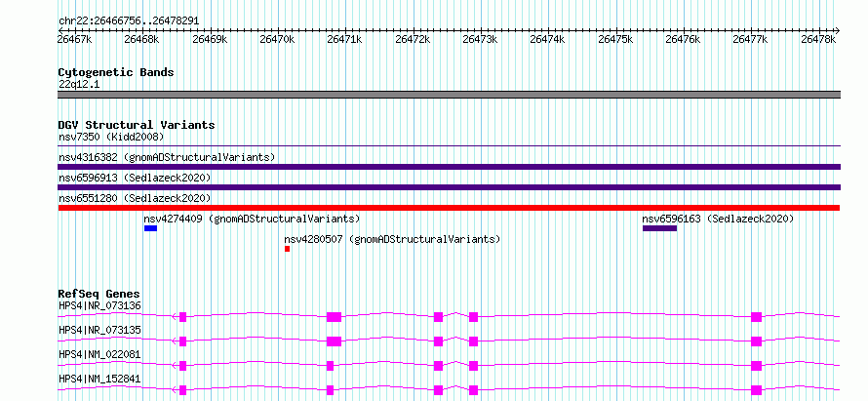Click the 26471k ruler coordinate

tap(345, 39)
